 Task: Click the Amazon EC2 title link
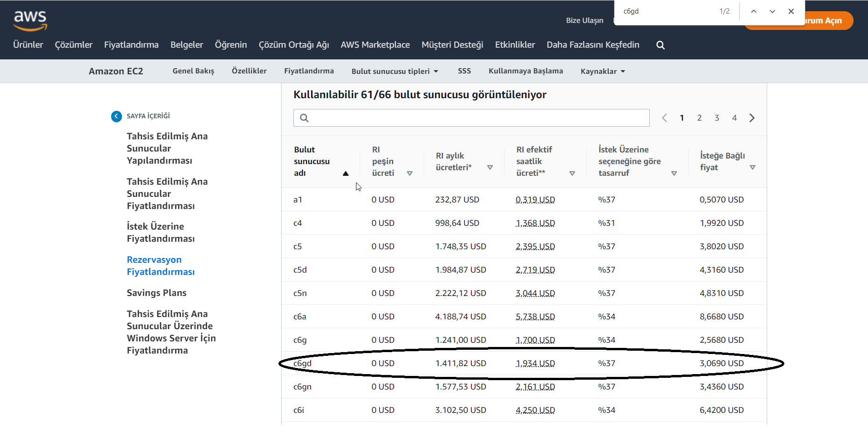tap(116, 71)
